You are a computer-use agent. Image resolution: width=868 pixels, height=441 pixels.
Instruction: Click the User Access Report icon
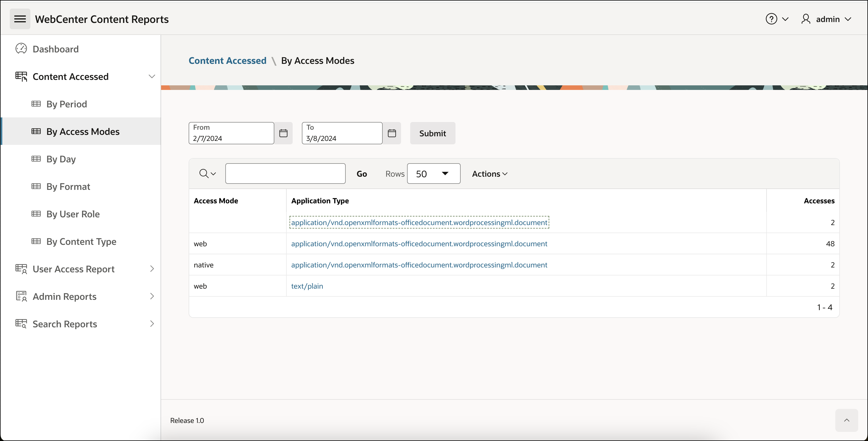(21, 269)
